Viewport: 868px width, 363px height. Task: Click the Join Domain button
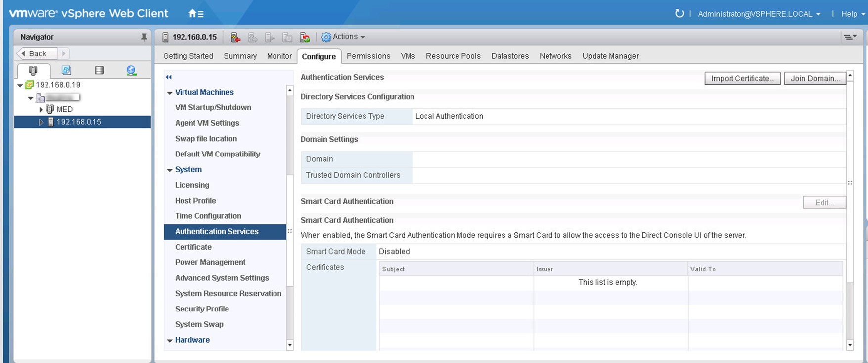click(x=815, y=78)
